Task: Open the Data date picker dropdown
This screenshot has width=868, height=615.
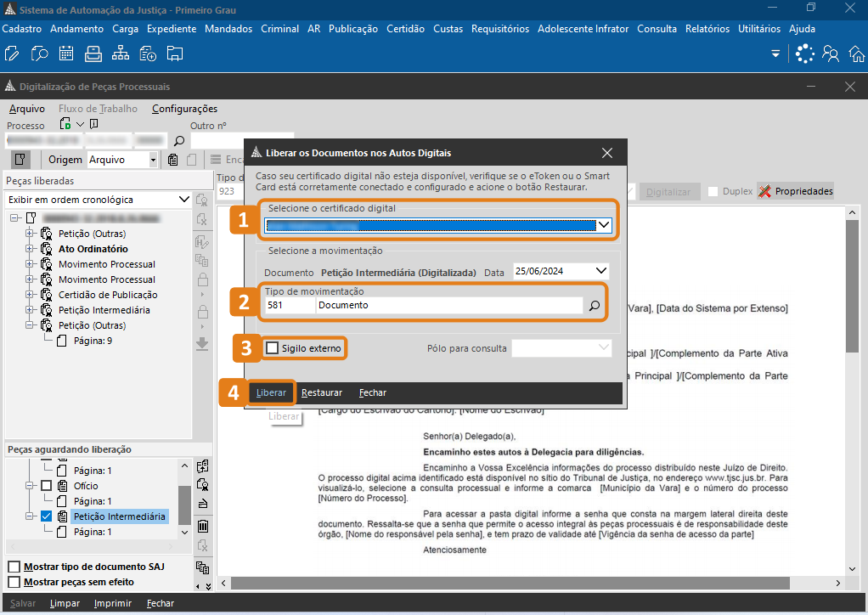Action: click(601, 271)
